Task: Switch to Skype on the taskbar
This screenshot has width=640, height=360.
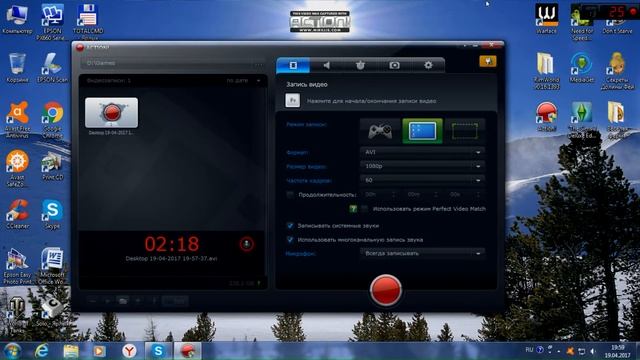Action: (158, 351)
